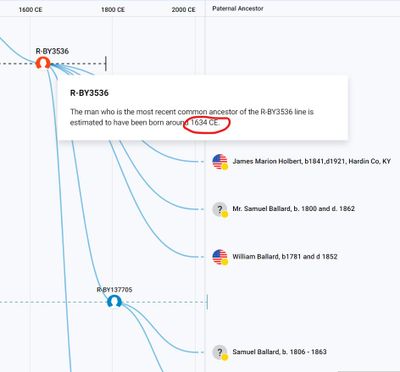Click the 1600 CE timeline marker
The height and width of the screenshot is (372, 400).
pyautogui.click(x=30, y=10)
